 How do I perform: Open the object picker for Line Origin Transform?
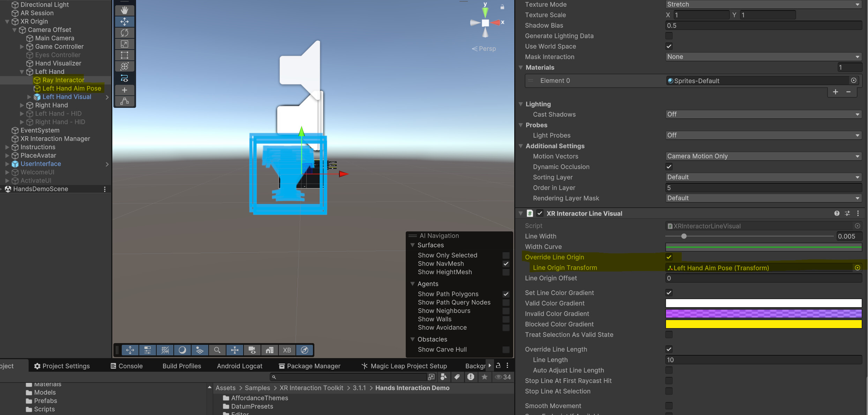(858, 268)
